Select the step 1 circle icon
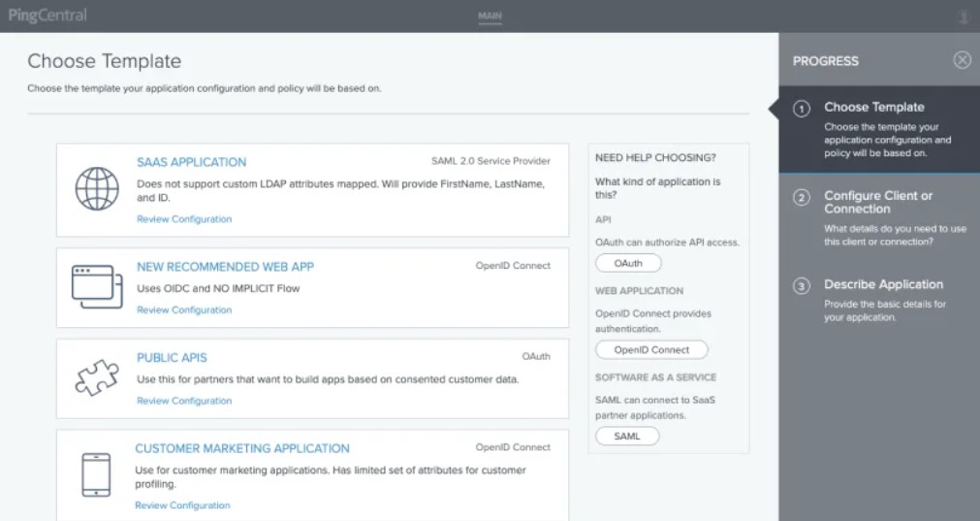Screen dimensions: 980x521 pos(802,109)
